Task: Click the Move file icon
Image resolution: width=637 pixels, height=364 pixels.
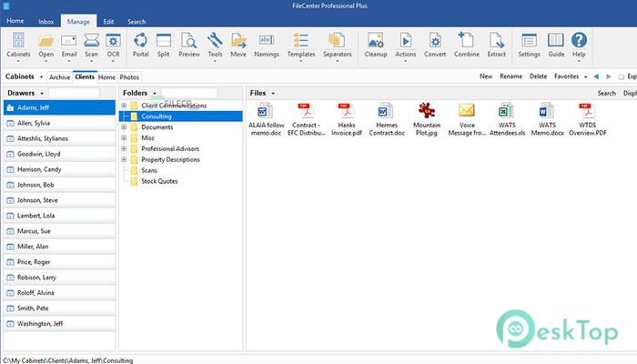Action: (x=238, y=45)
